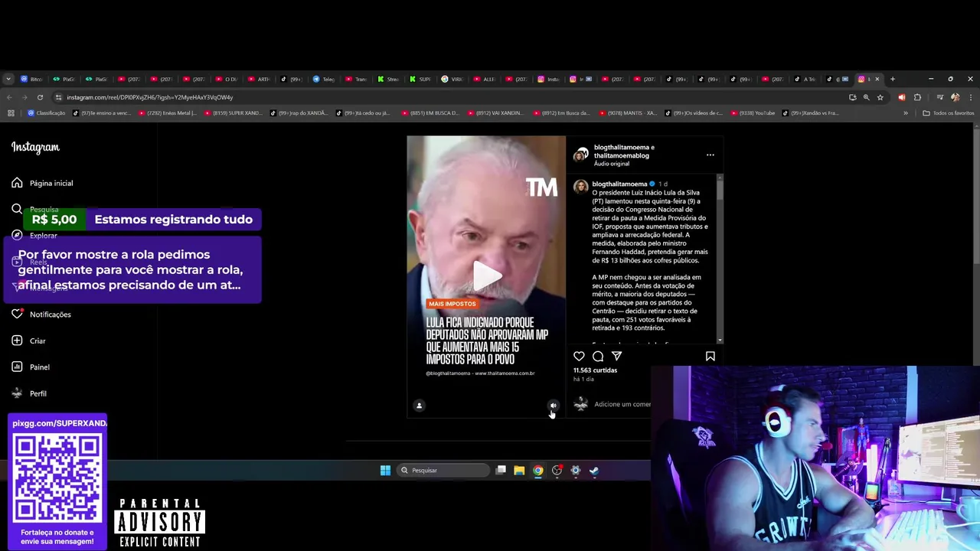Viewport: 980px width, 551px height.
Task: Share post with paper plane icon
Action: (x=616, y=356)
